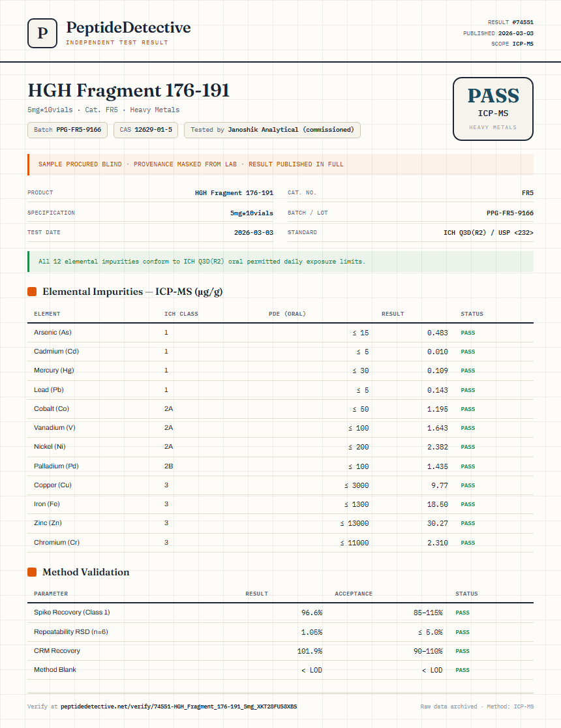
Task: Click the PDE (ORAL) column header
Action: 287,314
